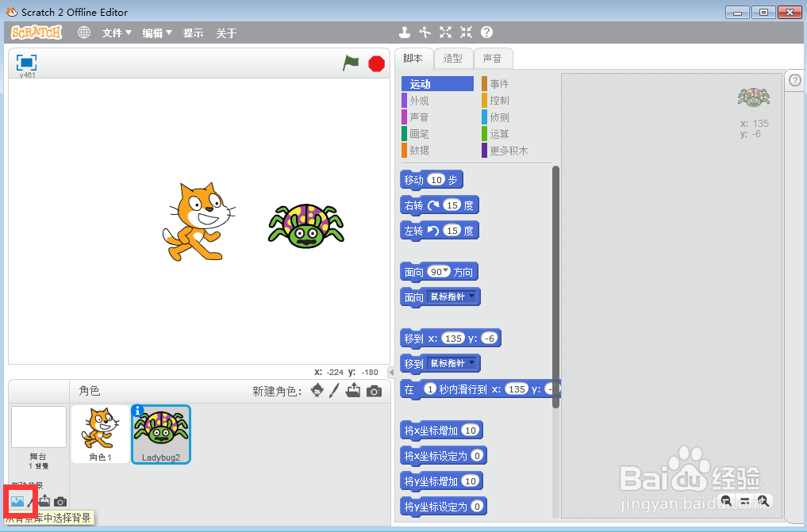This screenshot has height=532, width=807.
Task: Zoom in on scripts area
Action: 763,500
